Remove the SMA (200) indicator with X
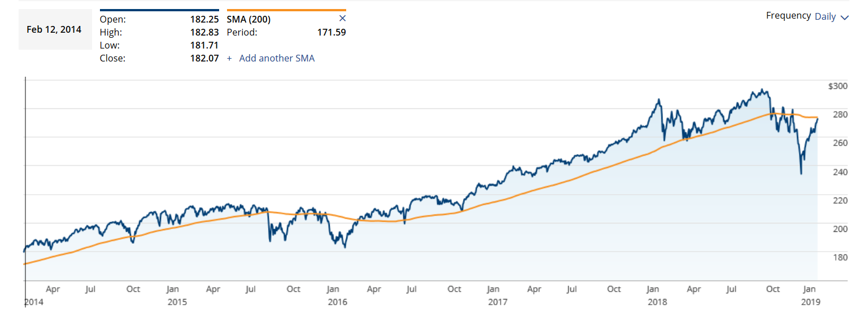 342,19
